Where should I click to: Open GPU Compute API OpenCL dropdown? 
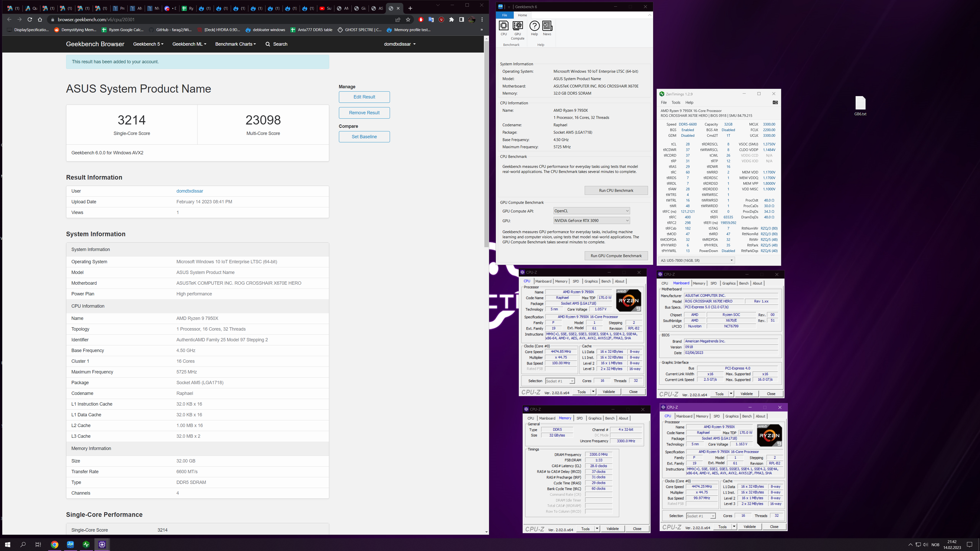(592, 211)
